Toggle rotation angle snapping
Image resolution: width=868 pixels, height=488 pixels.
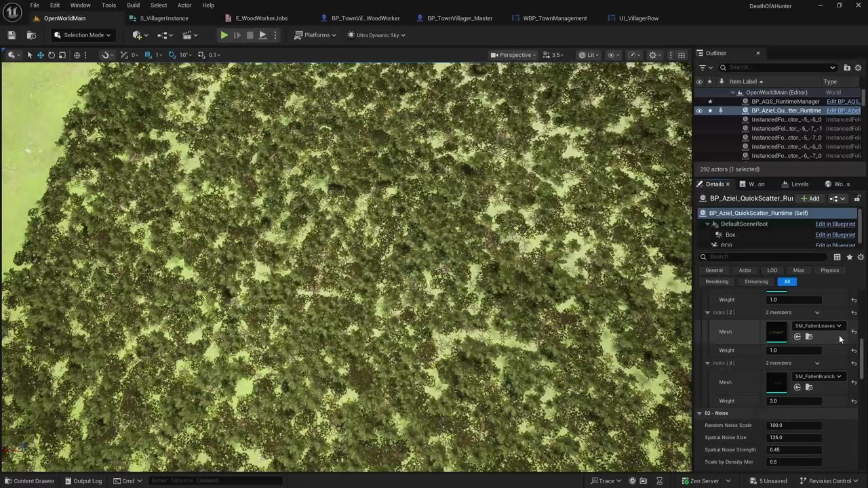(x=172, y=55)
